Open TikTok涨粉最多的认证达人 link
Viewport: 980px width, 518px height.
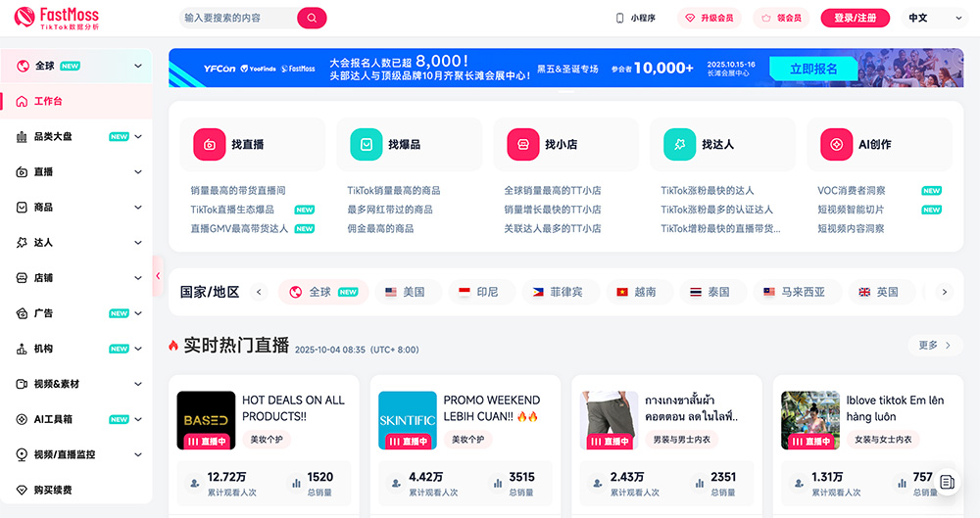(x=717, y=210)
